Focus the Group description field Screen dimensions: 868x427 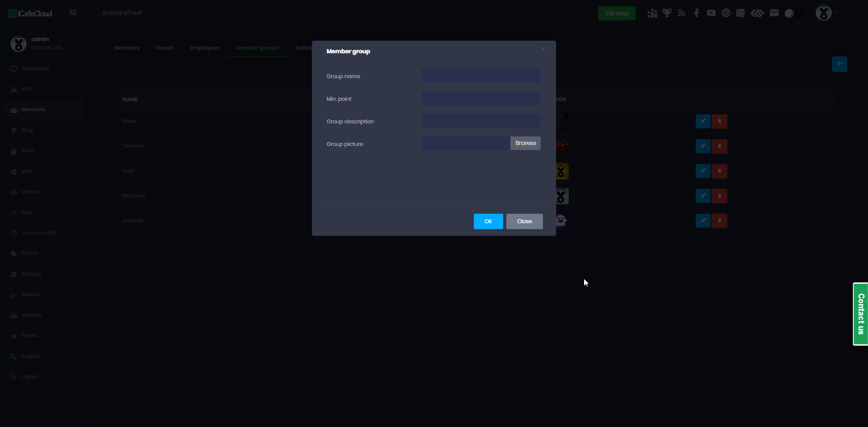[x=481, y=121]
